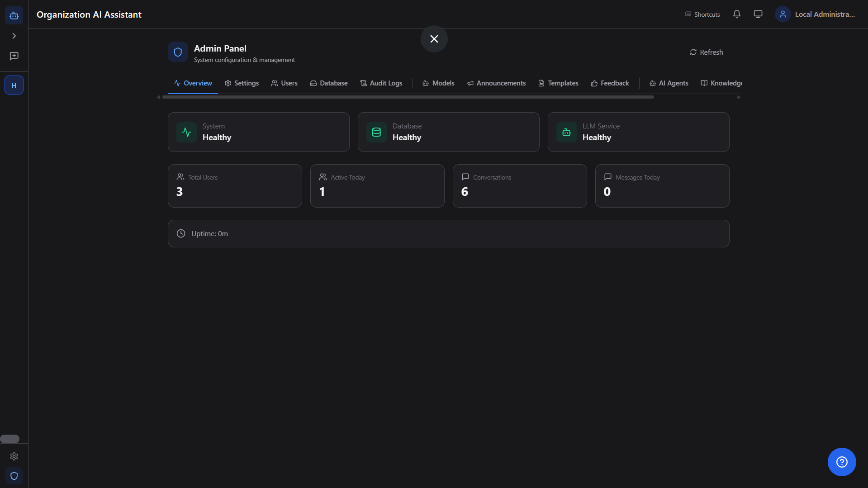
Task: Click the Refresh button
Action: click(706, 52)
